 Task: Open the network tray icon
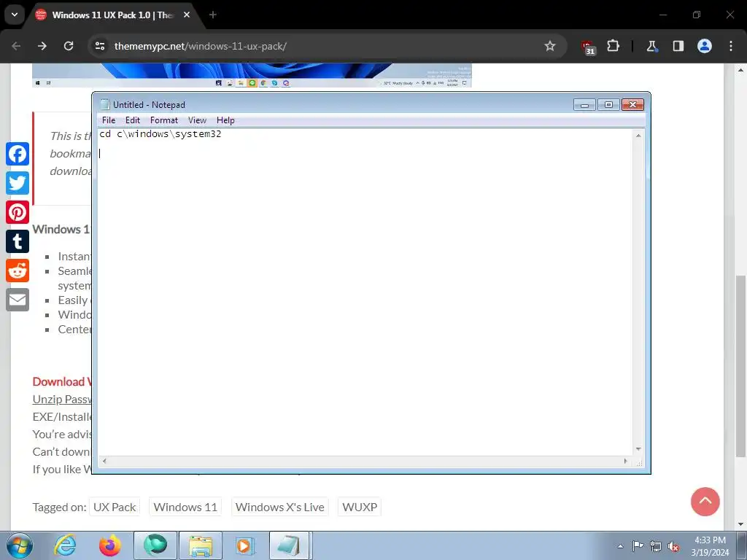coord(656,547)
